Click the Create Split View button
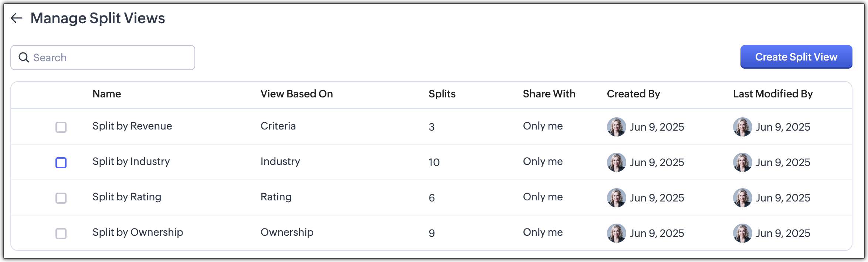The image size is (868, 262). (x=796, y=57)
